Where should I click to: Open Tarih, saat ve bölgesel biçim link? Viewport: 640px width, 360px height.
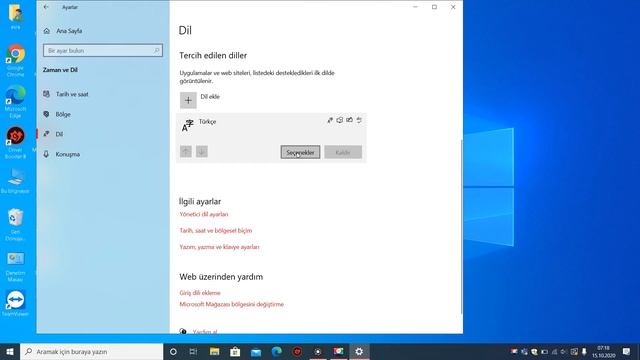216,231
